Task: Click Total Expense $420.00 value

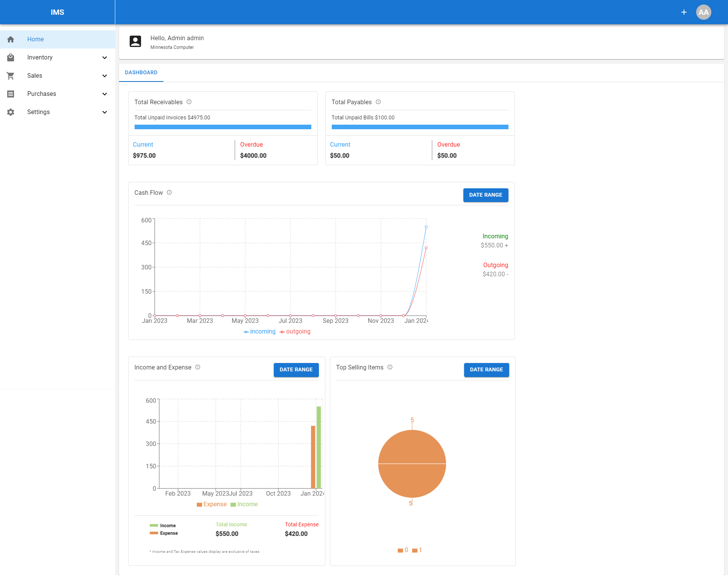Action: (x=297, y=534)
